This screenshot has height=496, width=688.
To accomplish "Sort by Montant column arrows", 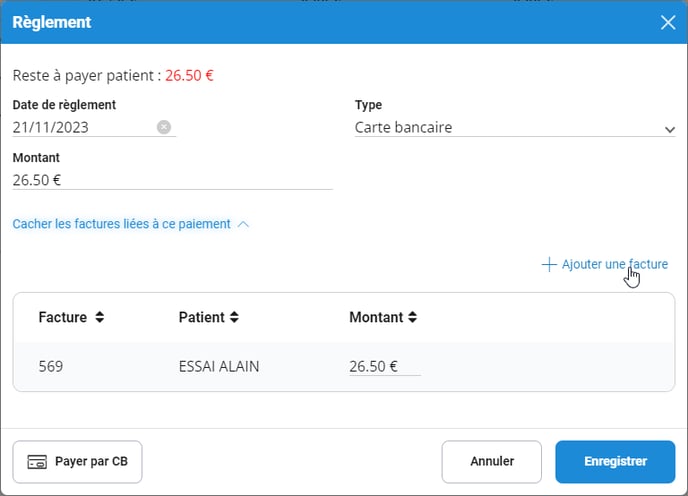I will [412, 317].
